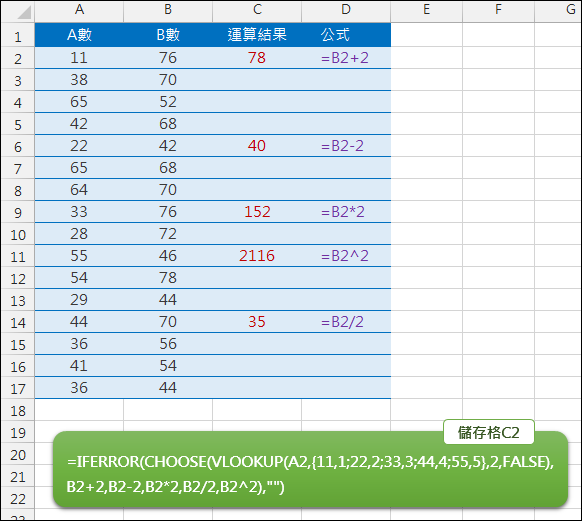This screenshot has height=521, width=582.
Task: Select cell B12 with value 78
Action: (x=168, y=278)
